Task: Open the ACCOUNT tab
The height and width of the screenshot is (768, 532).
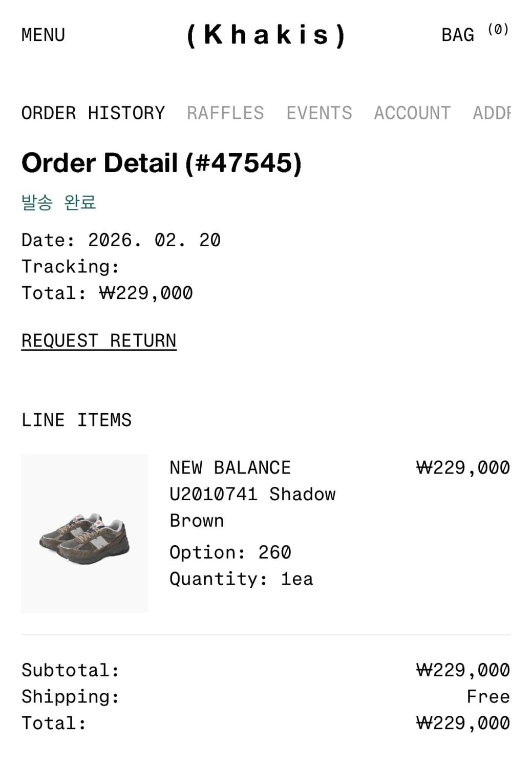Action: (412, 113)
